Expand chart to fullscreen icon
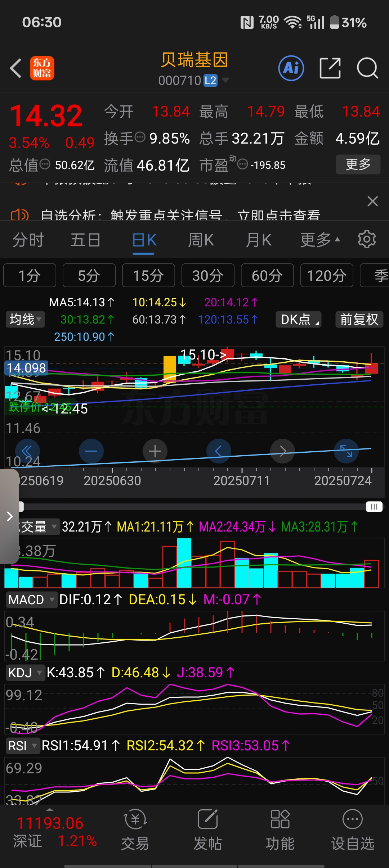Image resolution: width=389 pixels, height=868 pixels. tap(346, 451)
